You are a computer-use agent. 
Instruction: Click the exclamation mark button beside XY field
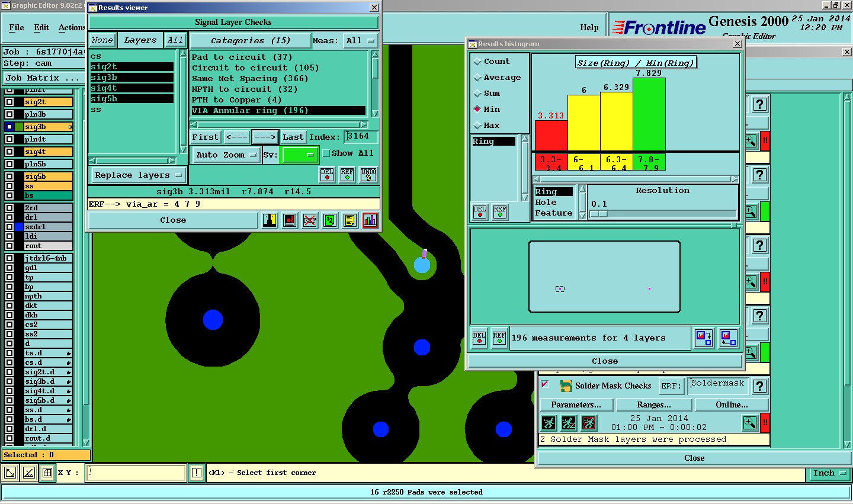[x=197, y=473]
